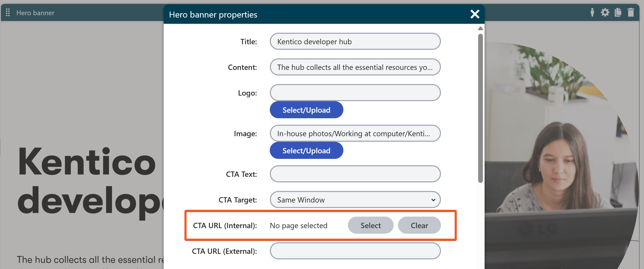Click the Logo Select/Upload button
The height and width of the screenshot is (269, 644).
306,110
